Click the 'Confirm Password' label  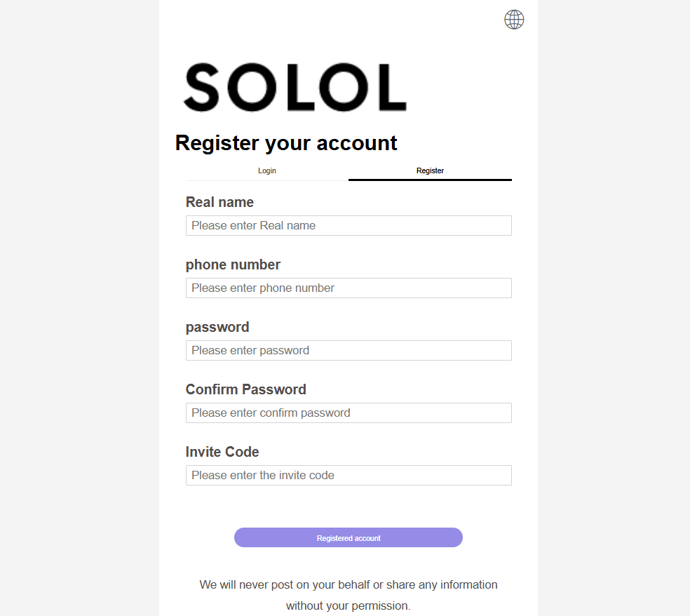tap(245, 389)
